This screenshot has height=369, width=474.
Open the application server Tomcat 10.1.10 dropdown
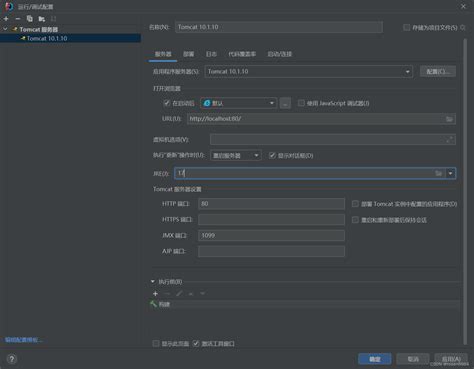309,72
